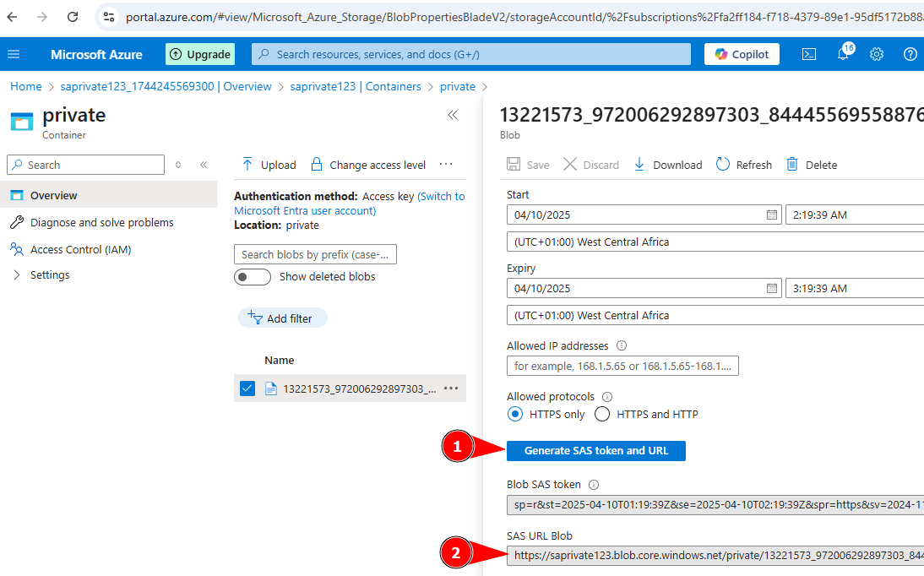The height and width of the screenshot is (576, 924).
Task: Collapse the sidebar navigation menu
Action: point(204,165)
